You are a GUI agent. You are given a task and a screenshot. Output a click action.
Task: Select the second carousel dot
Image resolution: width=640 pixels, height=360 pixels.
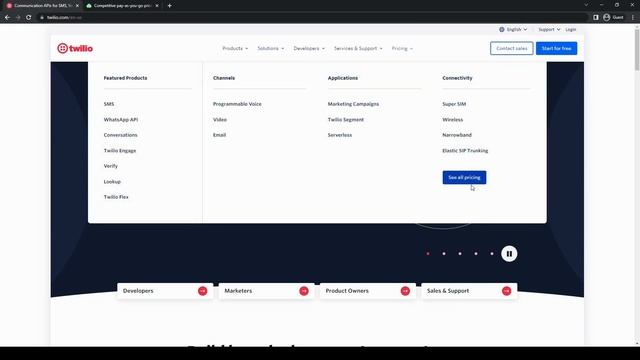pos(444,254)
